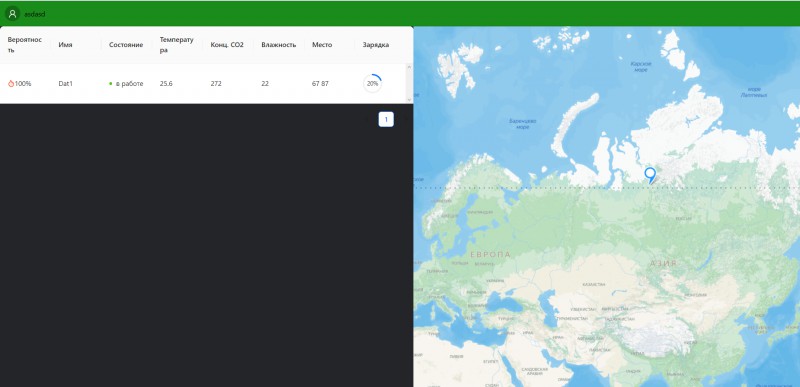Click humidity value 22
800x387 pixels.
tap(265, 84)
